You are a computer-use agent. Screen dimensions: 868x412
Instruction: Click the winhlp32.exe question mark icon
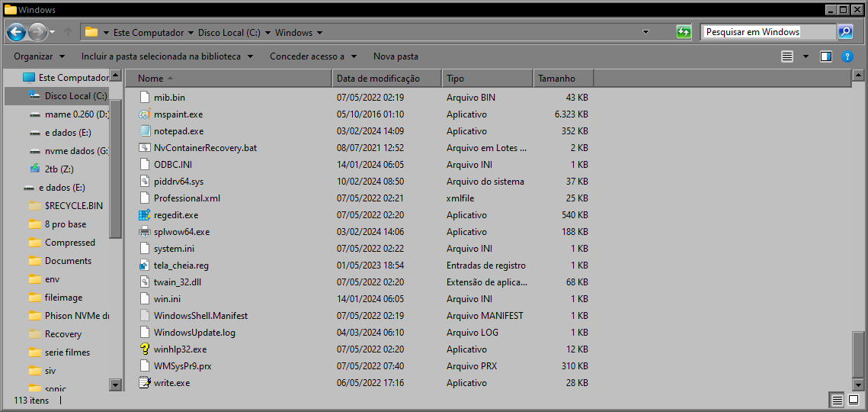[145, 349]
